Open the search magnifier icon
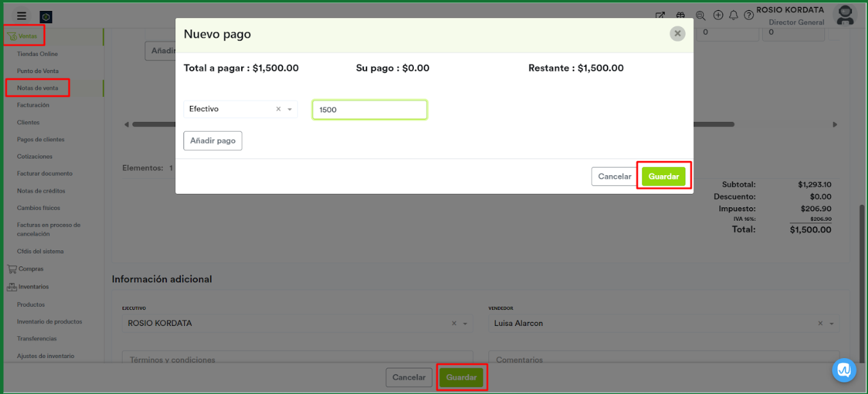 click(x=700, y=15)
